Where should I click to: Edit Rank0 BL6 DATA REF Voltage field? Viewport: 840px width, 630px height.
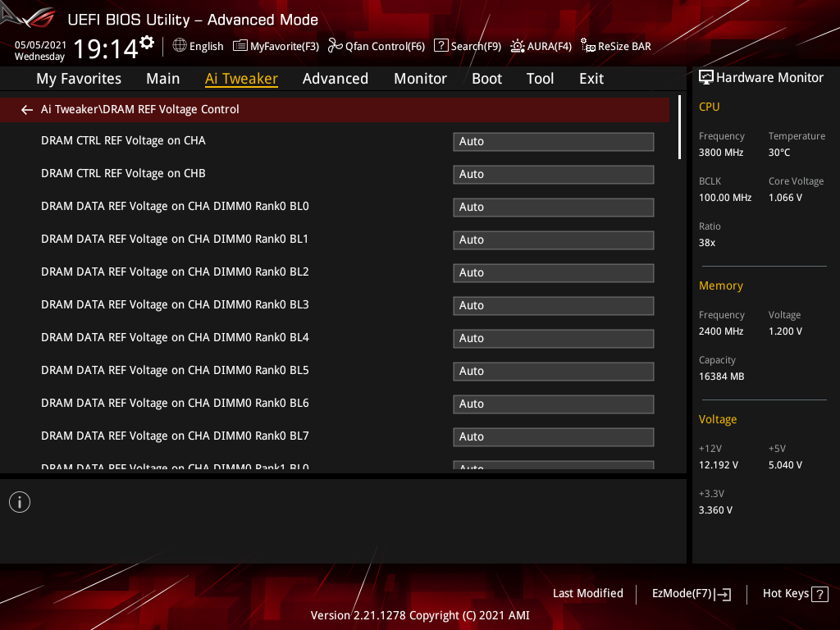click(x=554, y=404)
